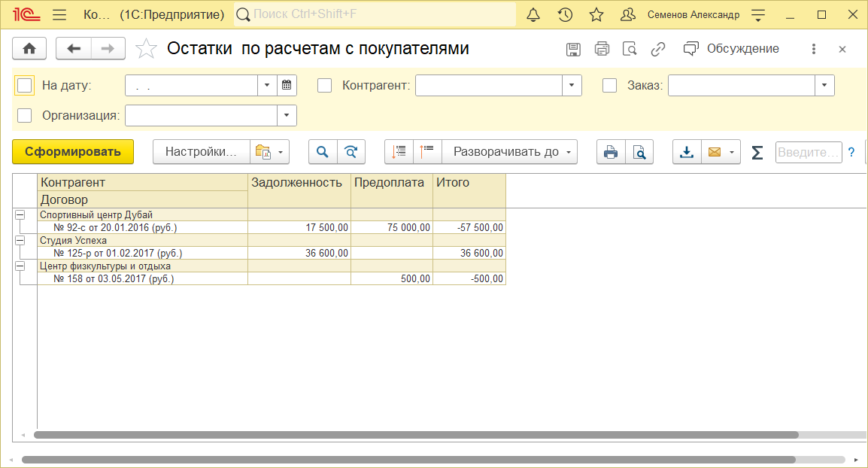Get link to report chain icon

click(657, 50)
